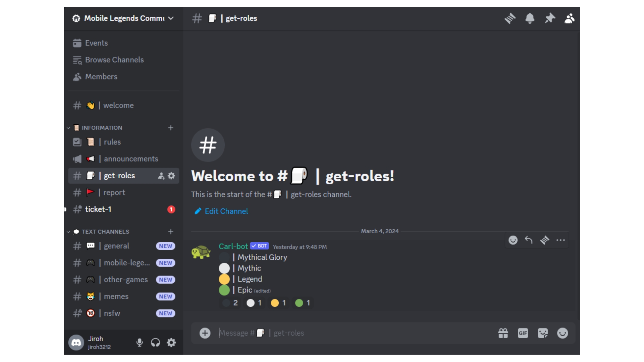Toggle the member list icon
The width and height of the screenshot is (644, 362).
click(x=569, y=18)
